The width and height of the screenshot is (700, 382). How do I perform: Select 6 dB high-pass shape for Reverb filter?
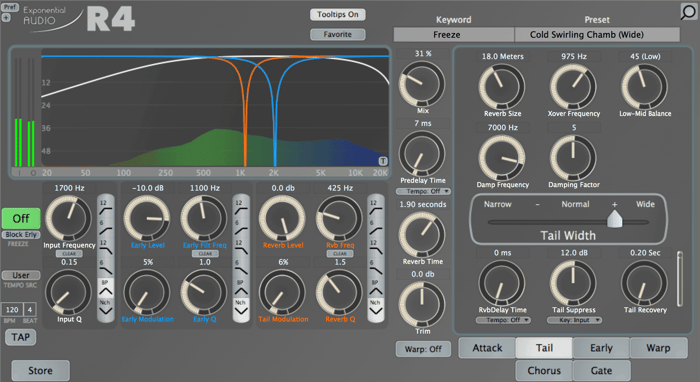pos(375,227)
